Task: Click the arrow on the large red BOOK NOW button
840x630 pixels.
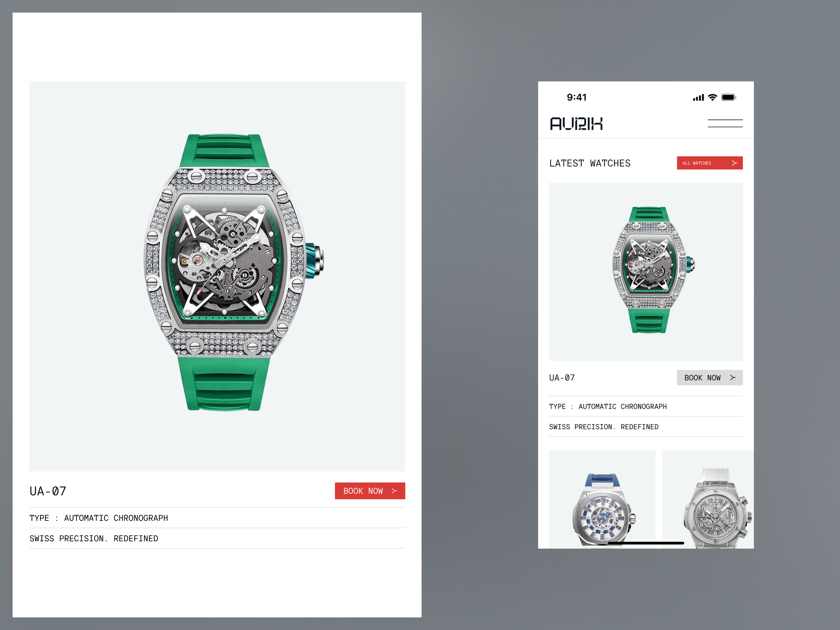Action: point(394,491)
